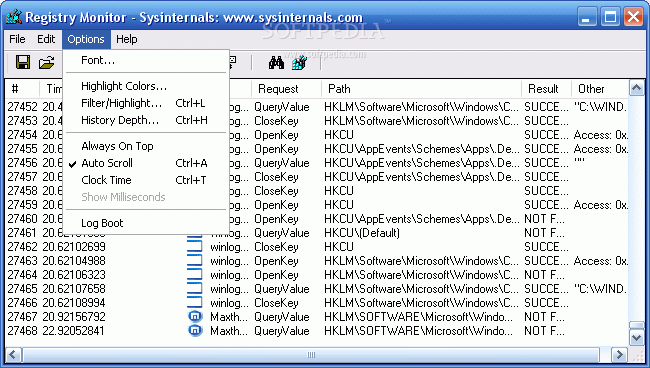This screenshot has width=650, height=368.
Task: Click the process icon in row 27464
Action: tap(195, 275)
